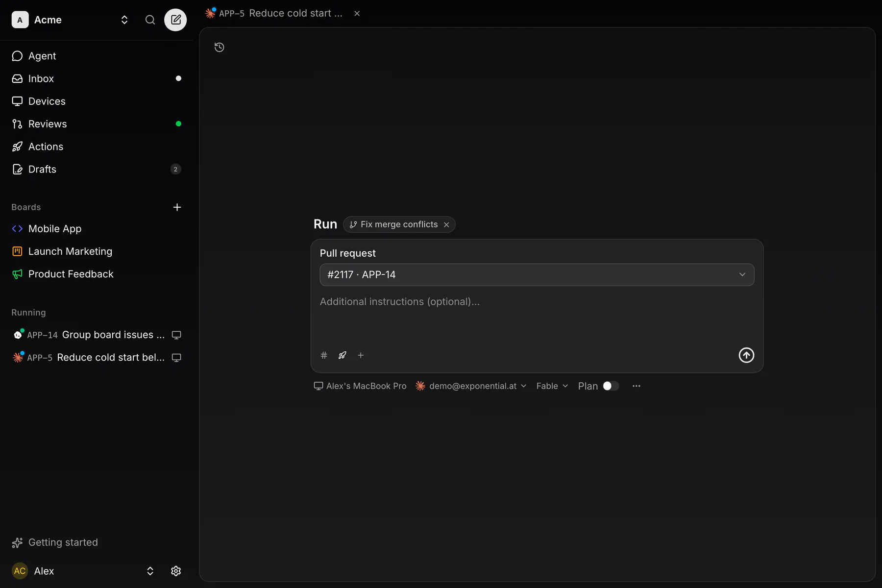Open the Mobile App board
Screen dimensions: 882x588
(x=97, y=229)
